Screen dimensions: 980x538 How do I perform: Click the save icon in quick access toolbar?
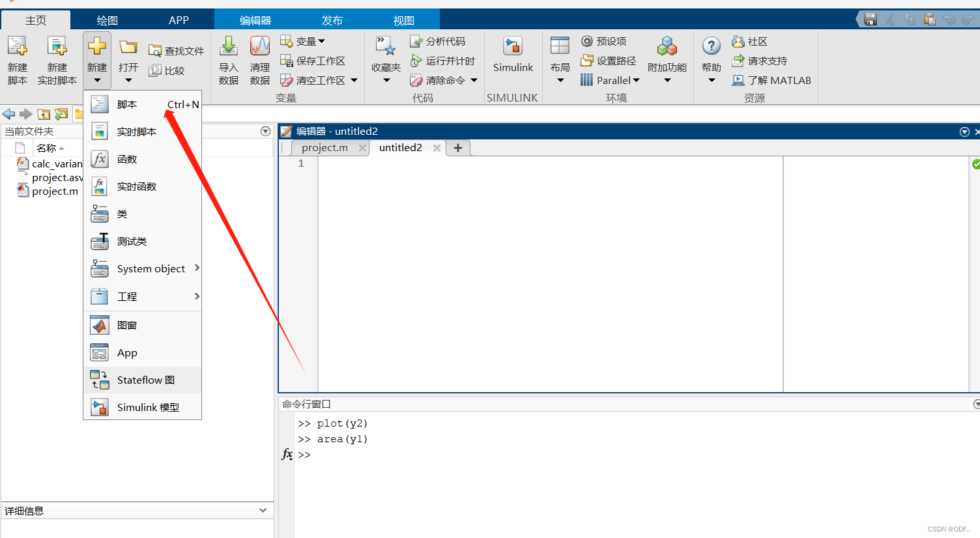[x=871, y=20]
